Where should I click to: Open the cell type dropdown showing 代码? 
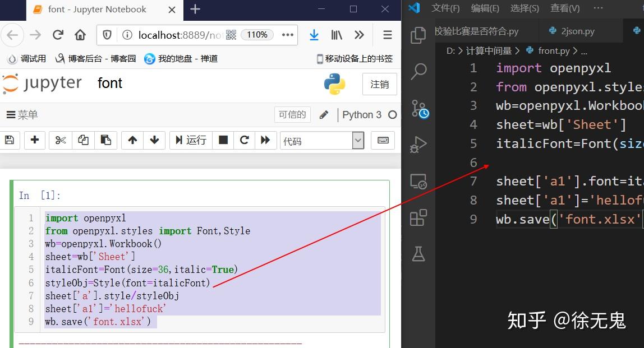coord(323,141)
